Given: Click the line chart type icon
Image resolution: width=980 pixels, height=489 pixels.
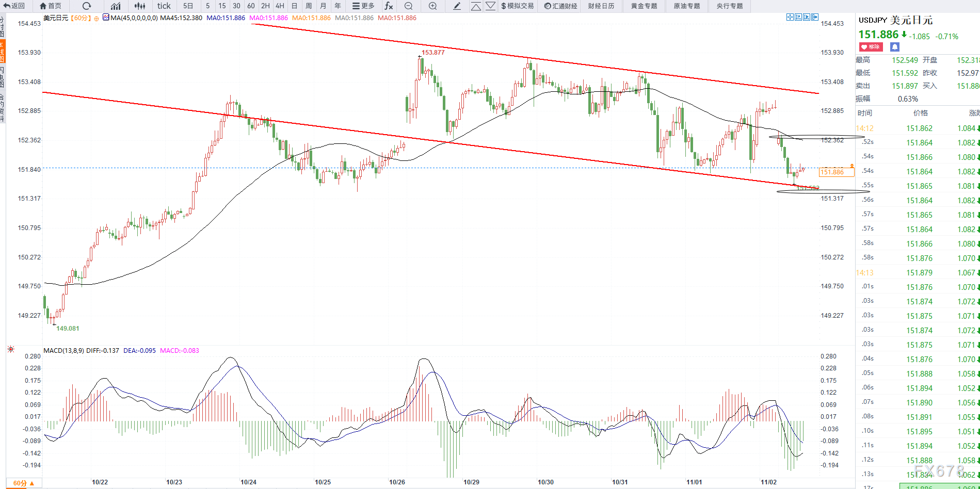Looking at the screenshot, I should click(116, 6).
